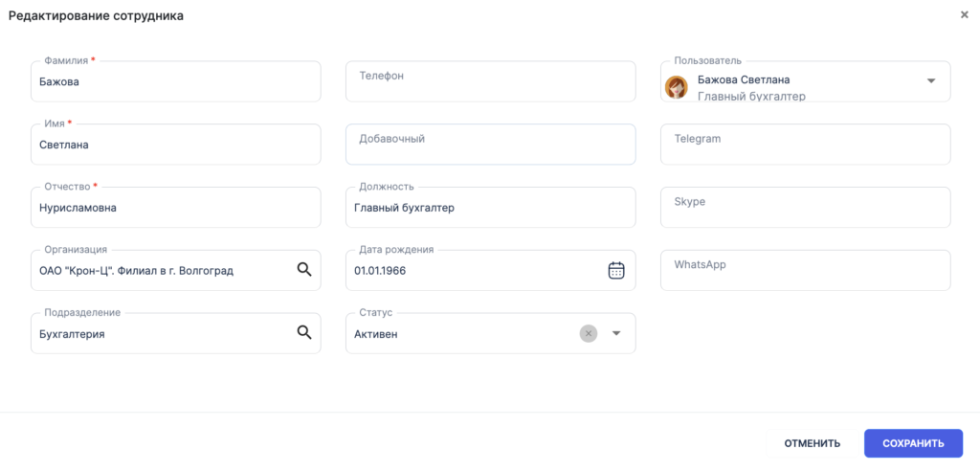Select the Должность field with Главный бухгалтер
The height and width of the screenshot is (471, 980).
pos(491,208)
